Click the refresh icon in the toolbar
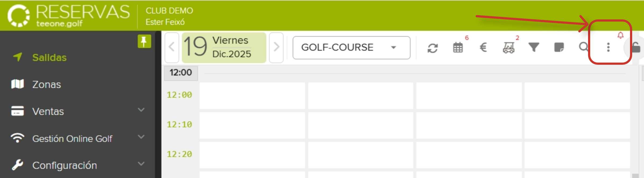Image resolution: width=644 pixels, height=178 pixels. pos(433,48)
